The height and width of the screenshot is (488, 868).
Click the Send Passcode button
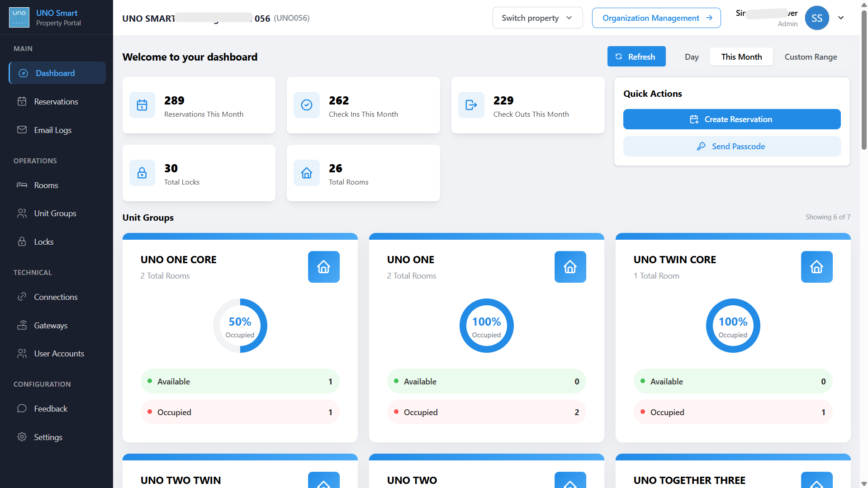[732, 146]
